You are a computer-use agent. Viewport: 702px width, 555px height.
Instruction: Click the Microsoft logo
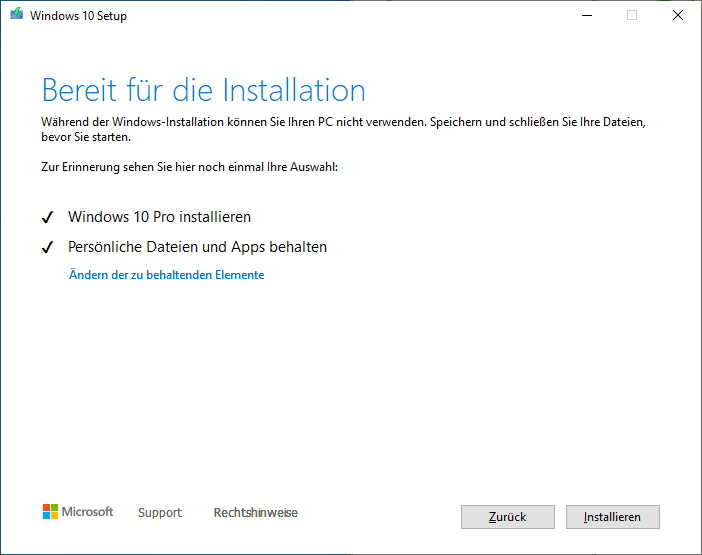click(x=78, y=512)
